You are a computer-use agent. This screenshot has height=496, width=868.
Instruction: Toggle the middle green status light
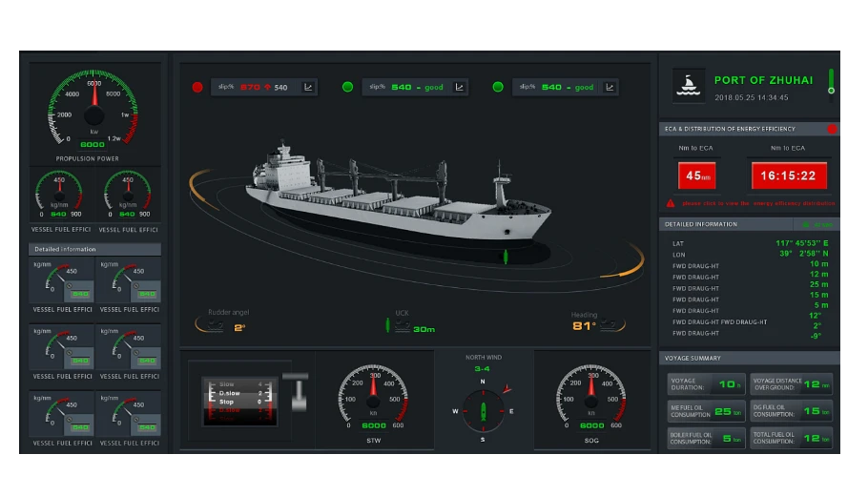(x=347, y=87)
